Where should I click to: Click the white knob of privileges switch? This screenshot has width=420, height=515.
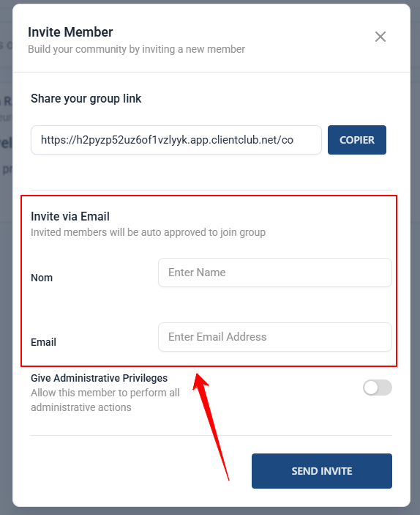point(371,388)
